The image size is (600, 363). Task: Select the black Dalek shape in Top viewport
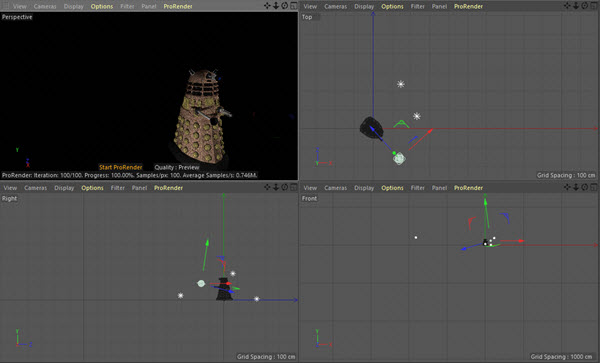371,128
